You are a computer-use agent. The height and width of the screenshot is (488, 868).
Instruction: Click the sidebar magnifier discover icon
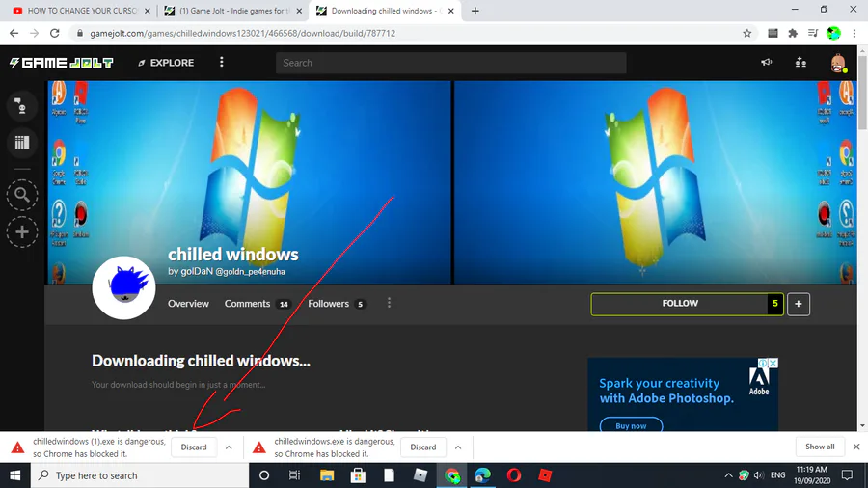[x=22, y=195]
